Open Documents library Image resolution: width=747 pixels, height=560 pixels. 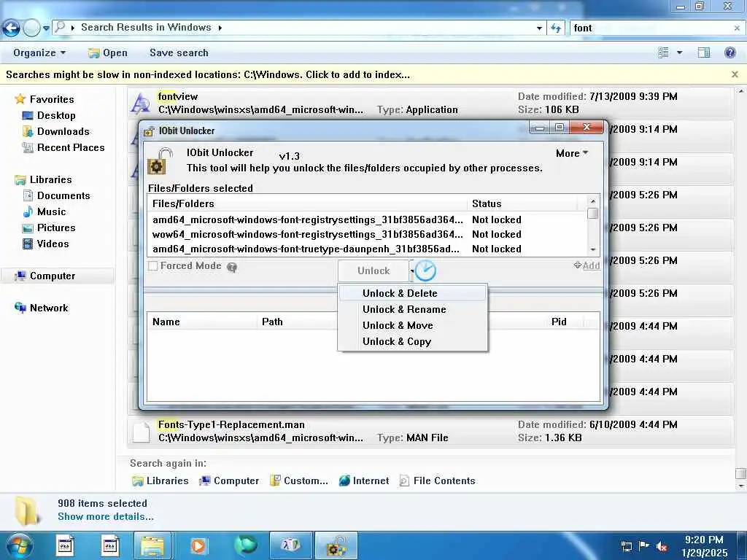pyautogui.click(x=57, y=195)
